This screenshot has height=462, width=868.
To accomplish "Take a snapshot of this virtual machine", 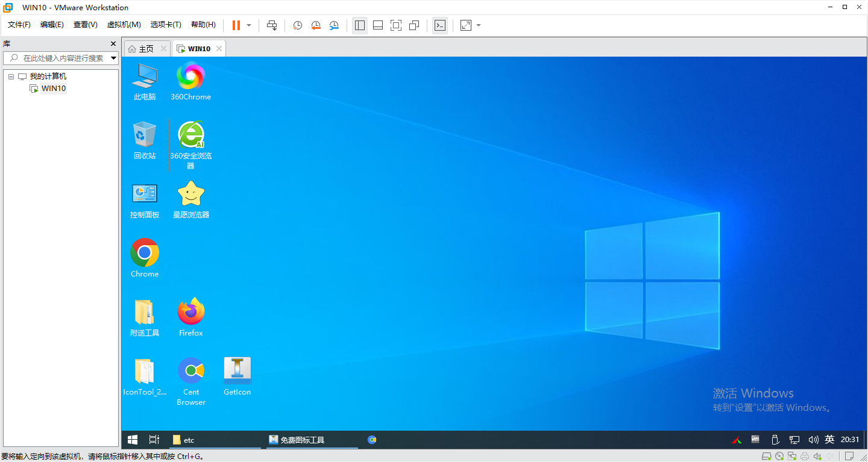I will point(297,25).
